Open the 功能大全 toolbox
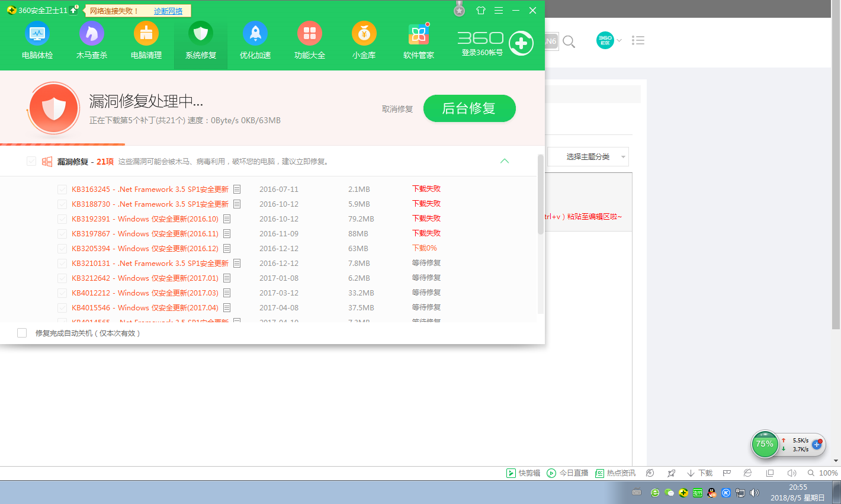 tap(309, 40)
